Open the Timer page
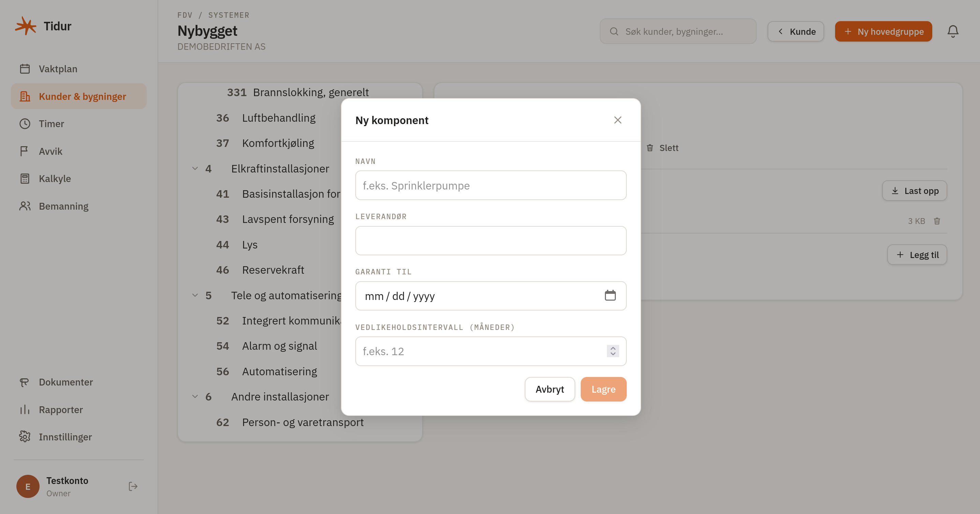The height and width of the screenshot is (514, 980). pyautogui.click(x=79, y=123)
